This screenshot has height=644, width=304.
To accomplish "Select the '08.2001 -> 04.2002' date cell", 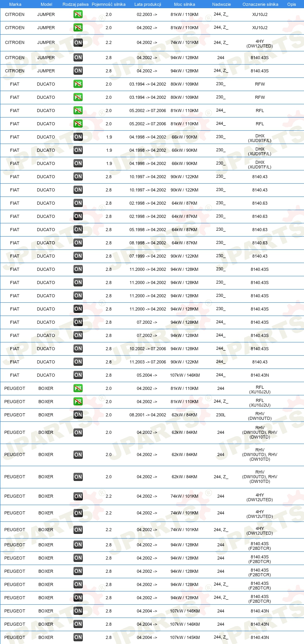I will pyautogui.click(x=148, y=415).
